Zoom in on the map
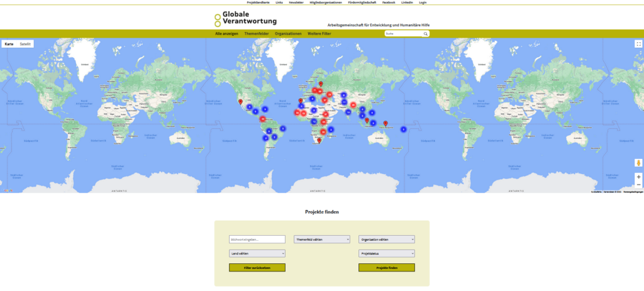Image resolution: width=644 pixels, height=291 pixels. point(638,177)
